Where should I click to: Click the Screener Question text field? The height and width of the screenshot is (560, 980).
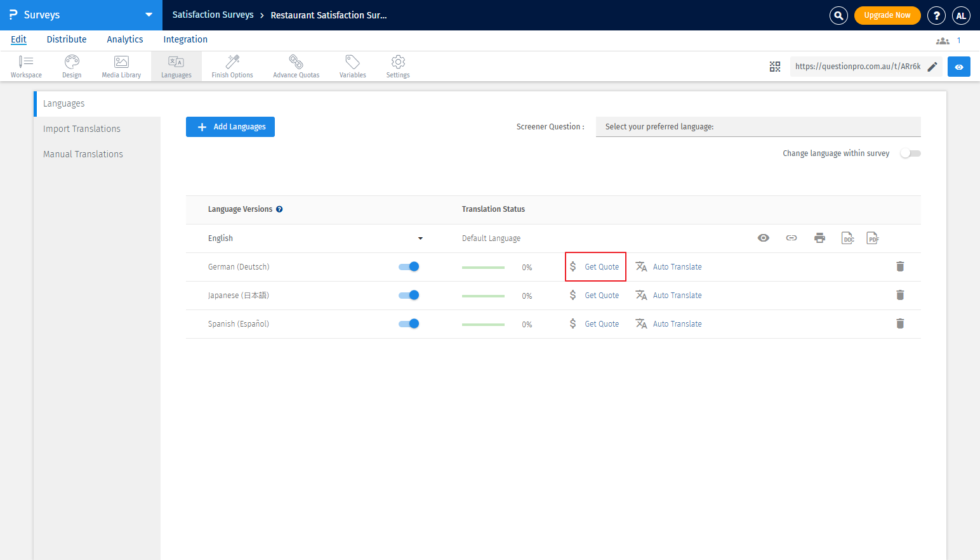click(758, 127)
